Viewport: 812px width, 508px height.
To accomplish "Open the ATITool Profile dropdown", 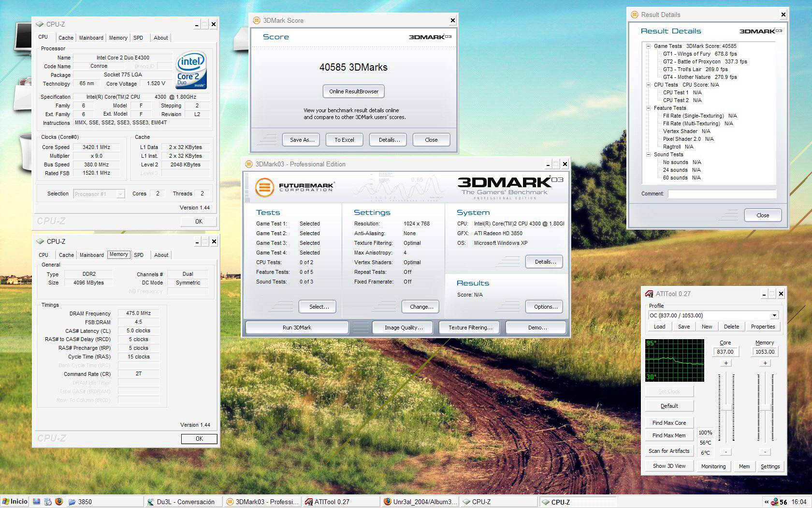I will [x=774, y=315].
